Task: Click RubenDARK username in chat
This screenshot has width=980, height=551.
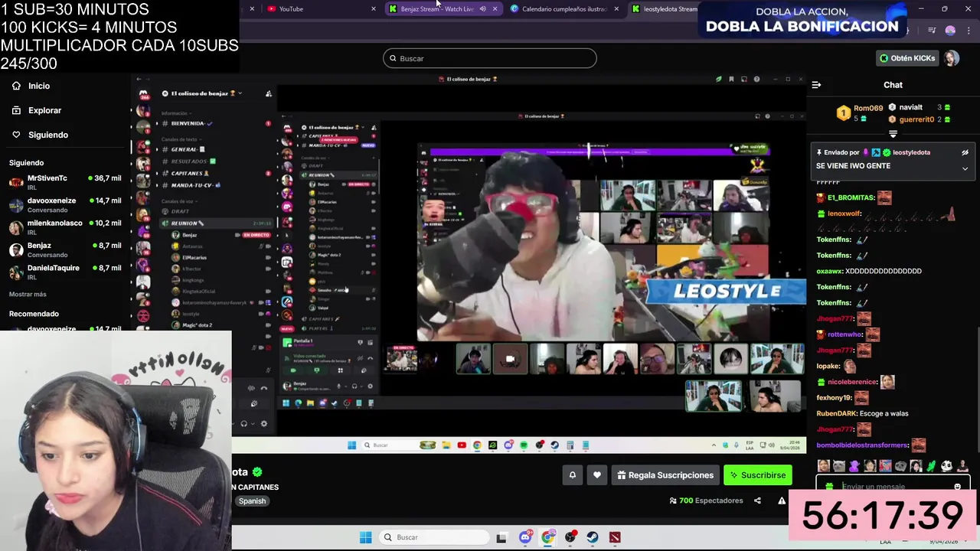Action: click(836, 413)
